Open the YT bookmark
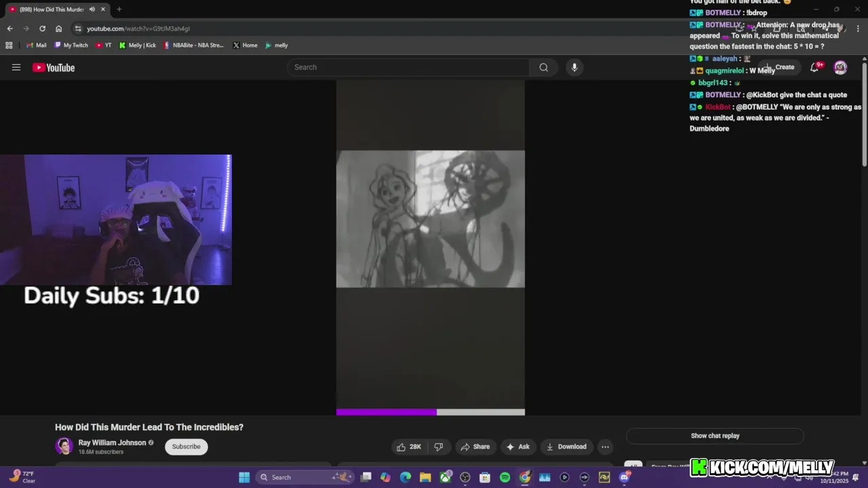The width and height of the screenshot is (868, 488). click(x=104, y=45)
